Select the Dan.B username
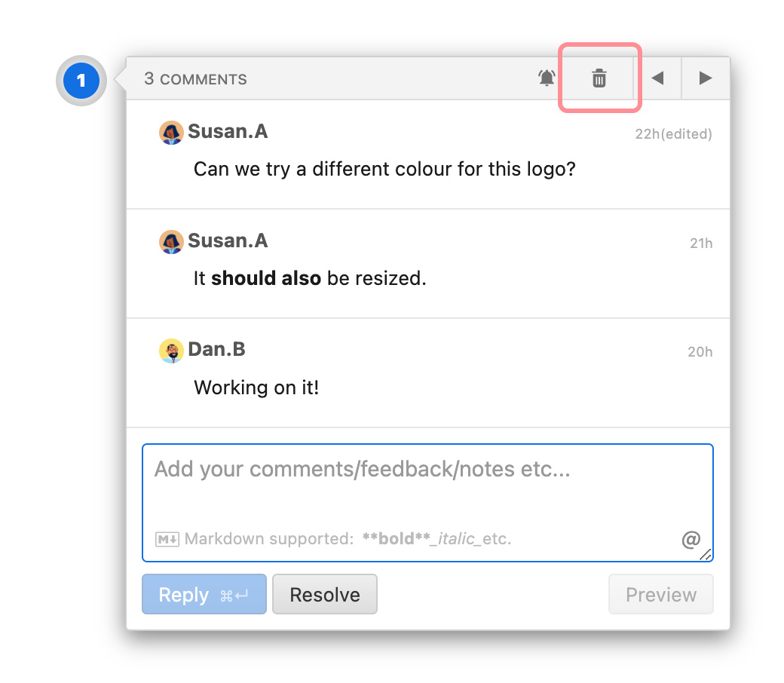 [216, 350]
